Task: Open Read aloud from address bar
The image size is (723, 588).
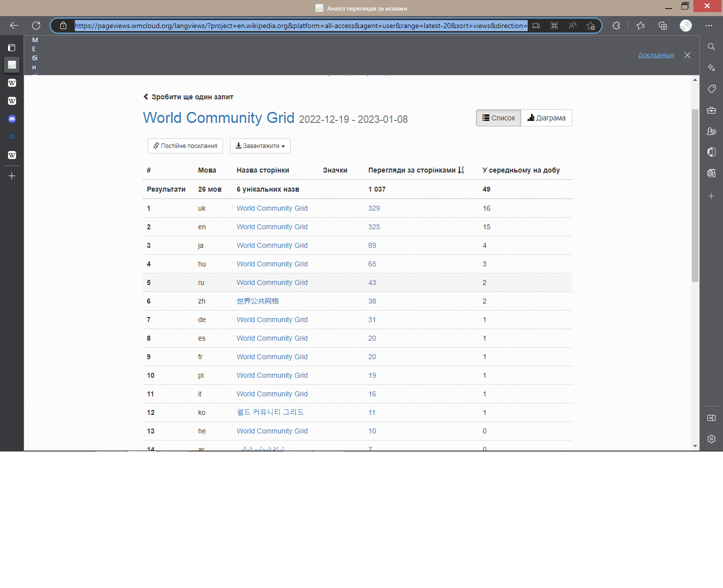Action: click(x=572, y=26)
